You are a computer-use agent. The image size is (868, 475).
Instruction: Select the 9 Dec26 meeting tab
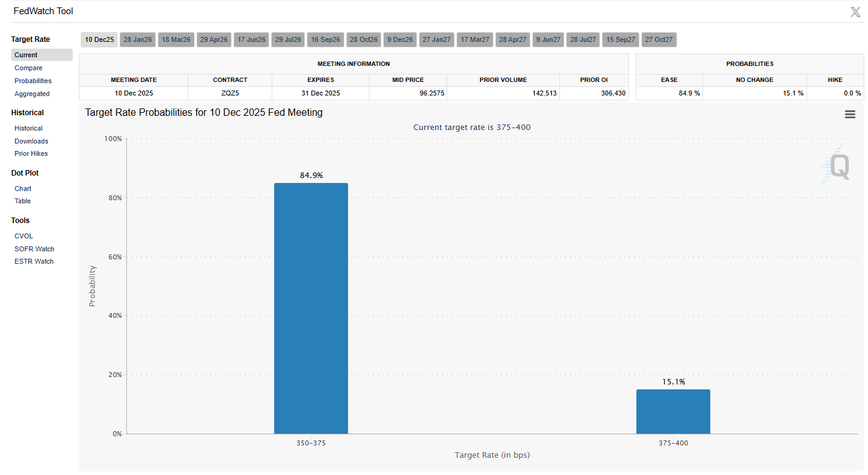(x=399, y=39)
